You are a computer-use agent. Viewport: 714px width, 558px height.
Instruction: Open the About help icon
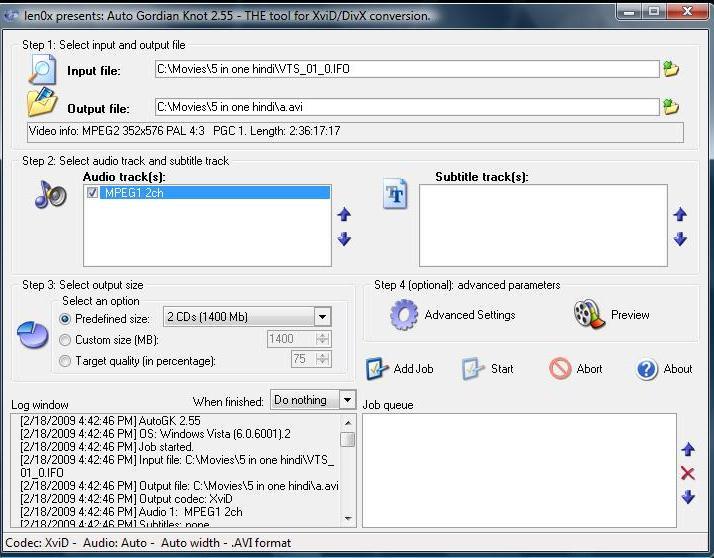(x=647, y=369)
